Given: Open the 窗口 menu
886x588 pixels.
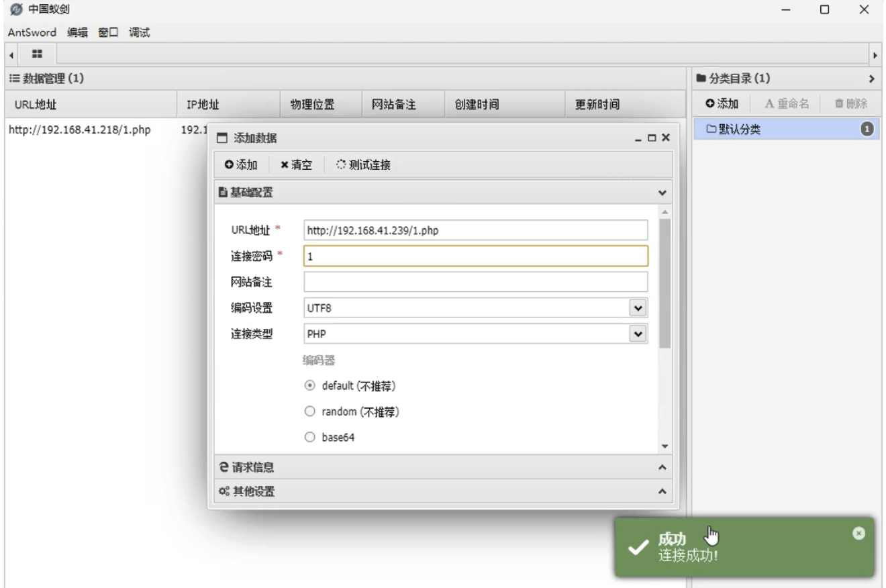Looking at the screenshot, I should tap(108, 32).
